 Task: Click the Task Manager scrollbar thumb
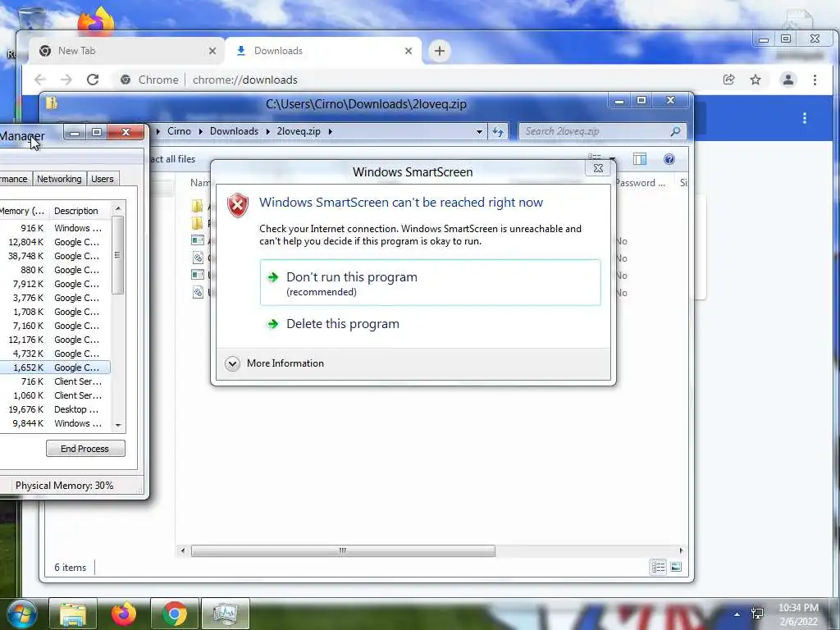118,255
